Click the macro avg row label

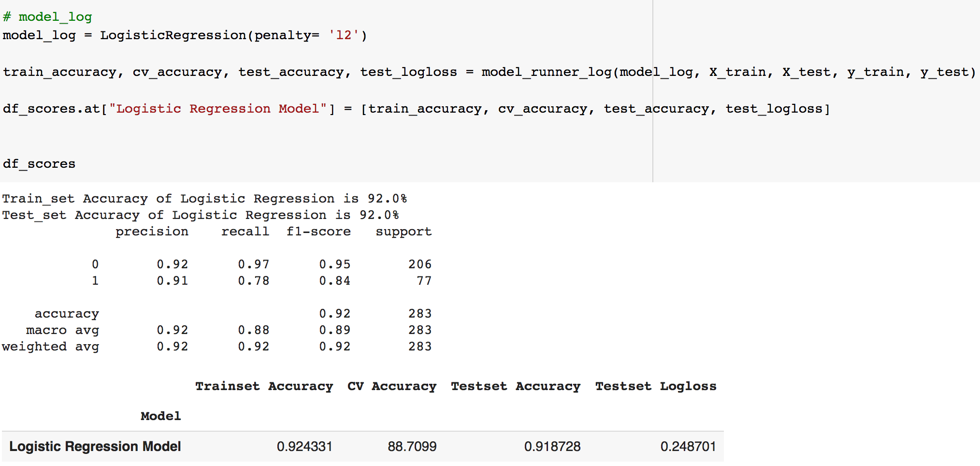pos(62,330)
